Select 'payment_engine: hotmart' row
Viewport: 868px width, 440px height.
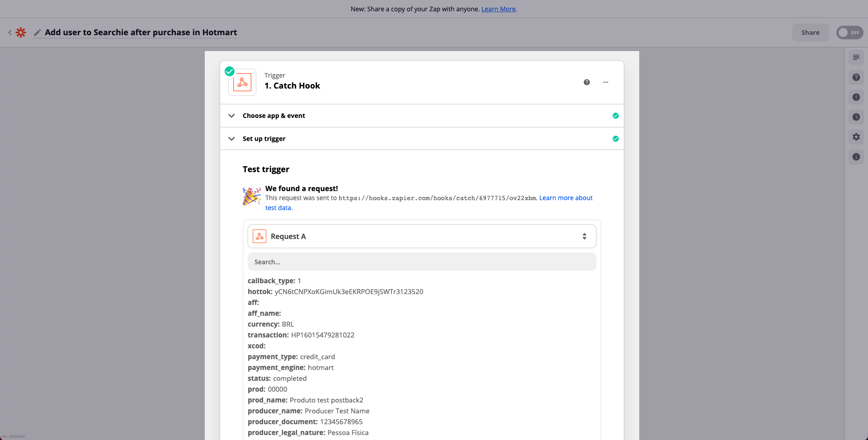(x=291, y=368)
